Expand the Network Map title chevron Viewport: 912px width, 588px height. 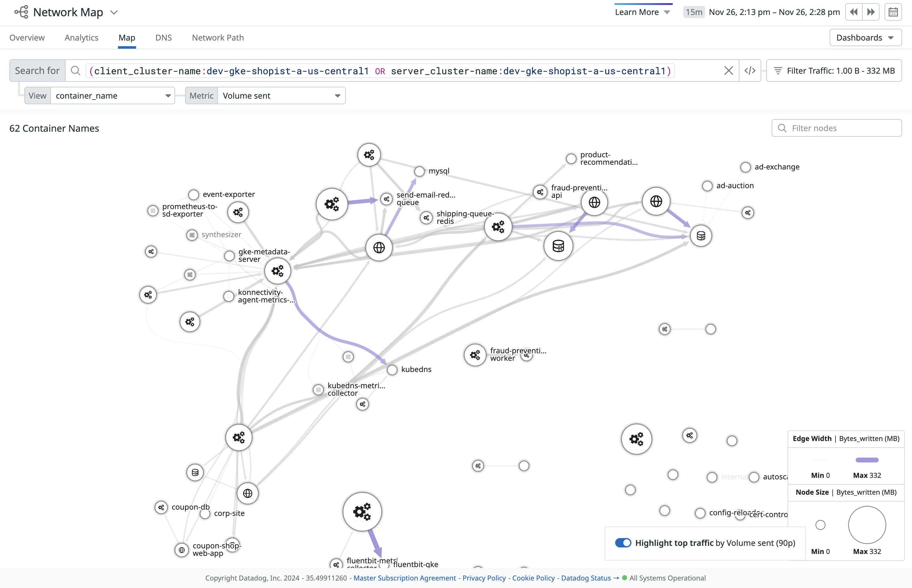point(114,12)
